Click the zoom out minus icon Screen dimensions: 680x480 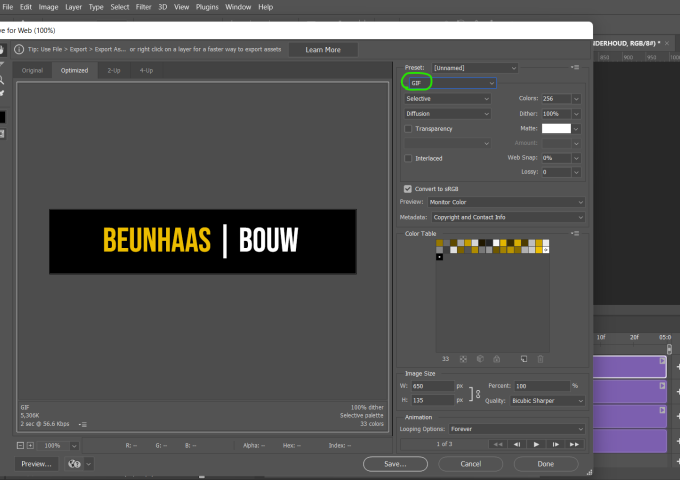click(20, 445)
